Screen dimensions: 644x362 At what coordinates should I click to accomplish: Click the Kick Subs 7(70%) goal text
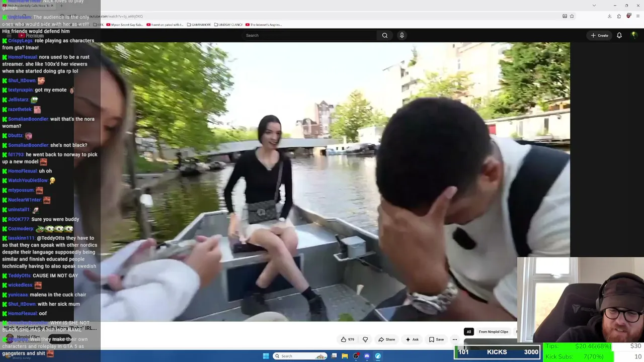[x=575, y=356]
